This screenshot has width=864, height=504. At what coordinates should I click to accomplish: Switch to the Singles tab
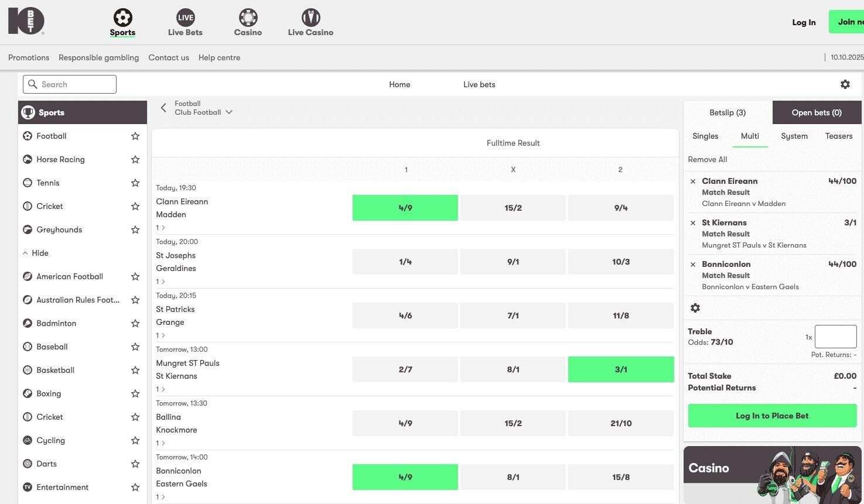(705, 136)
